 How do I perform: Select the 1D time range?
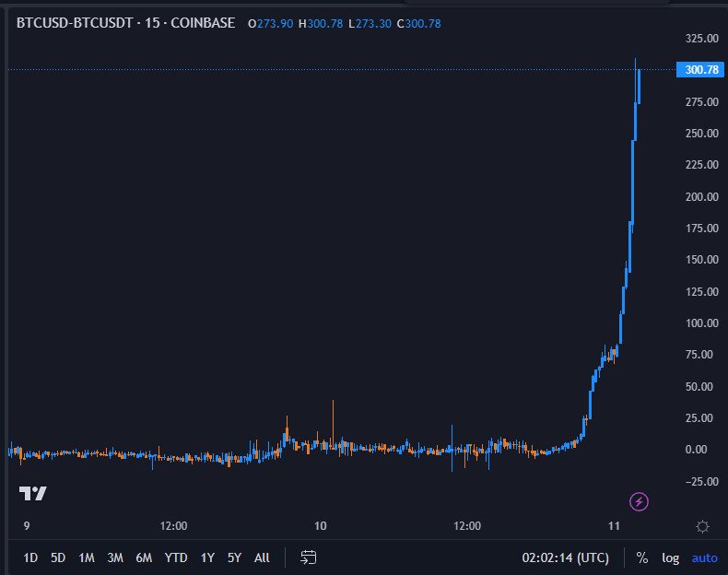(30, 557)
